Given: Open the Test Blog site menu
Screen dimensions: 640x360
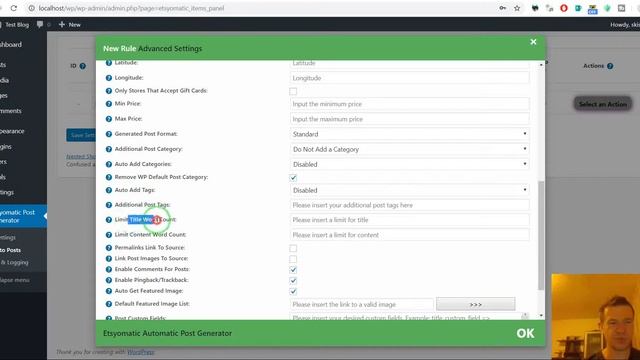Looking at the screenshot, I should pos(15,24).
